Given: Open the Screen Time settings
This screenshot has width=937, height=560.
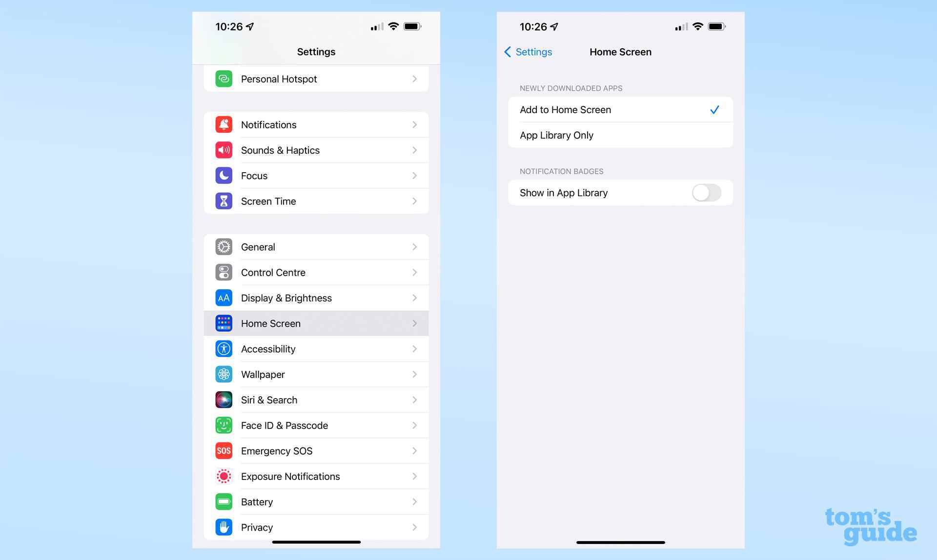Looking at the screenshot, I should click(x=316, y=201).
